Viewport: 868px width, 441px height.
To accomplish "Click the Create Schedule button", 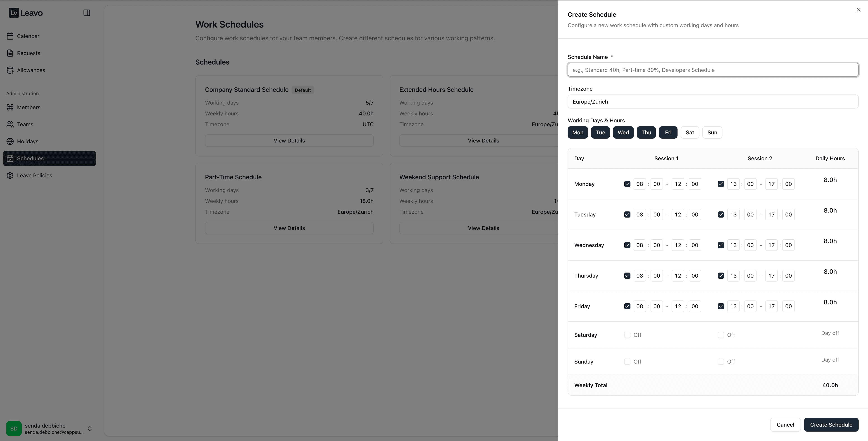I will [x=831, y=425].
